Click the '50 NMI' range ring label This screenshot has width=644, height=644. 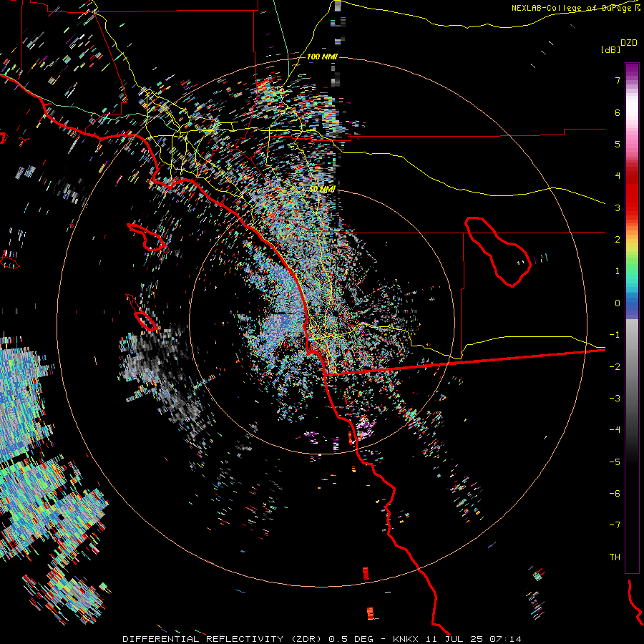pyautogui.click(x=322, y=189)
